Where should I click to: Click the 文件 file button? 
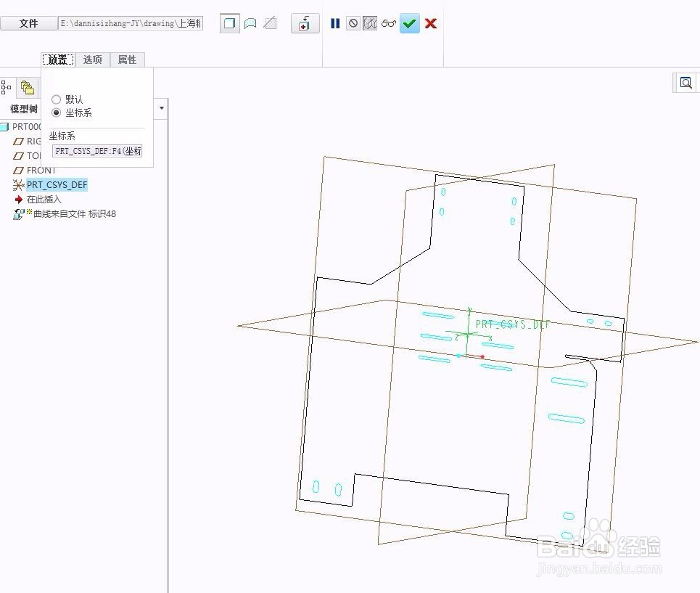coord(28,23)
